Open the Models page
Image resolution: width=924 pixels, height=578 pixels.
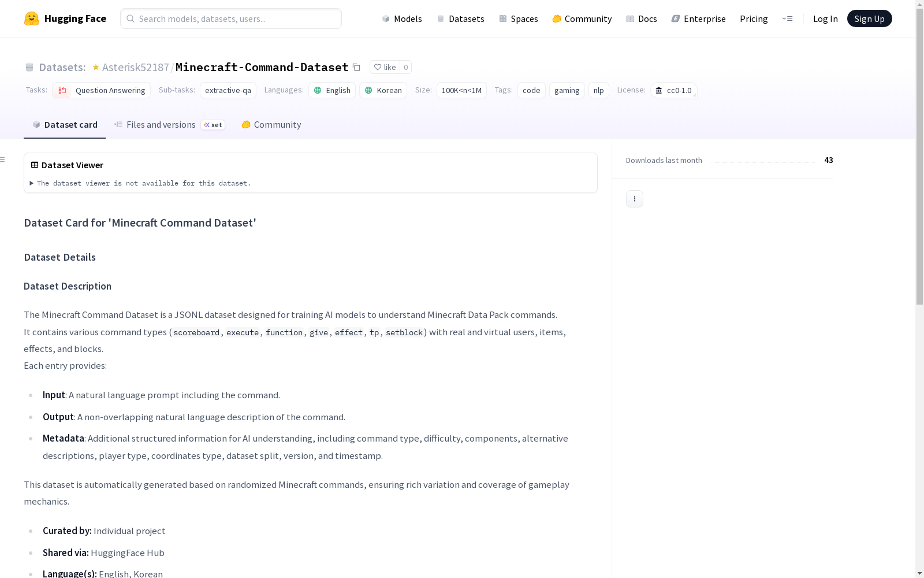click(x=402, y=18)
